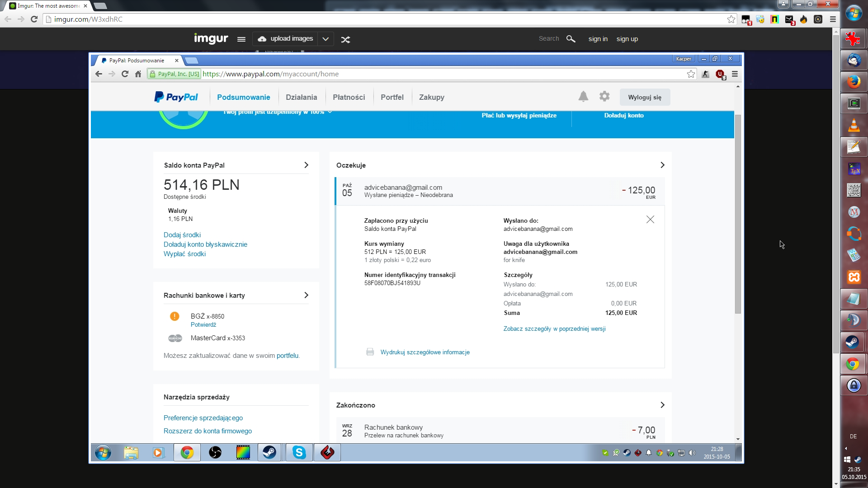Click the printer icon for transaction details
This screenshot has height=488, width=868.
click(370, 352)
